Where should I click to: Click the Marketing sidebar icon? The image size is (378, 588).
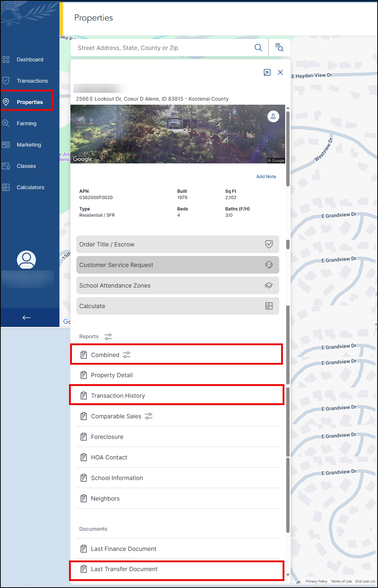6,145
